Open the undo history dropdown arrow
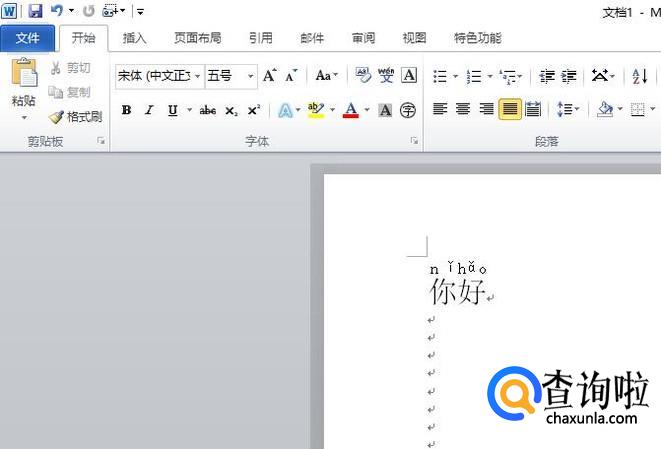The image size is (661, 449). click(71, 11)
